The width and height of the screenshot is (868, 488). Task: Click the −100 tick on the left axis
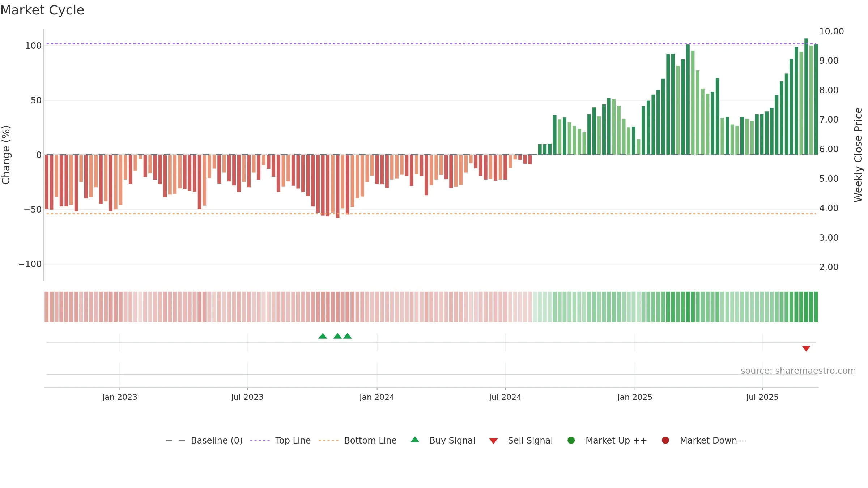point(30,264)
